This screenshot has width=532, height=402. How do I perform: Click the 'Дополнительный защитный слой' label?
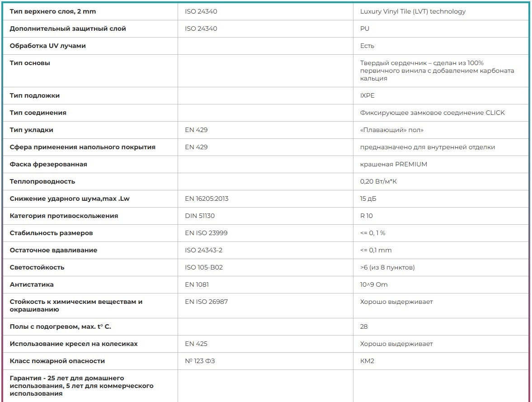(x=67, y=29)
